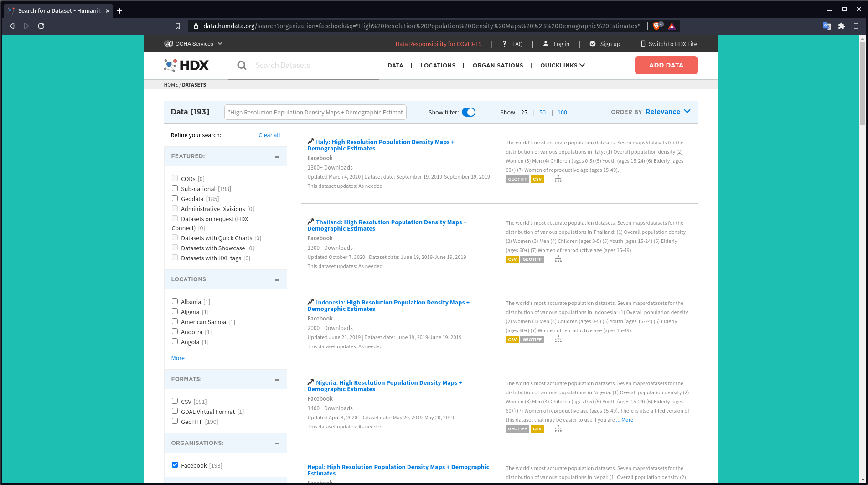Viewport: 868px width, 485px height.
Task: Toggle the Show filter switch off
Action: (468, 112)
